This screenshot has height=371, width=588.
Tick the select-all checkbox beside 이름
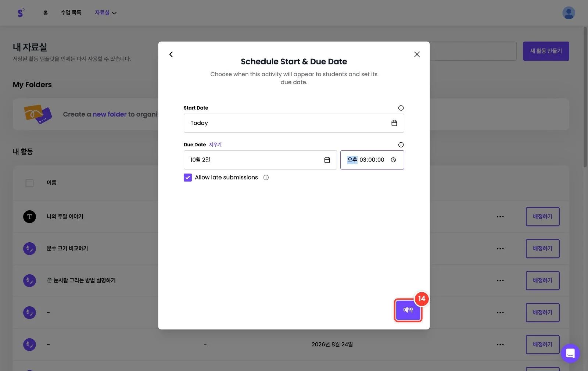pyautogui.click(x=30, y=183)
